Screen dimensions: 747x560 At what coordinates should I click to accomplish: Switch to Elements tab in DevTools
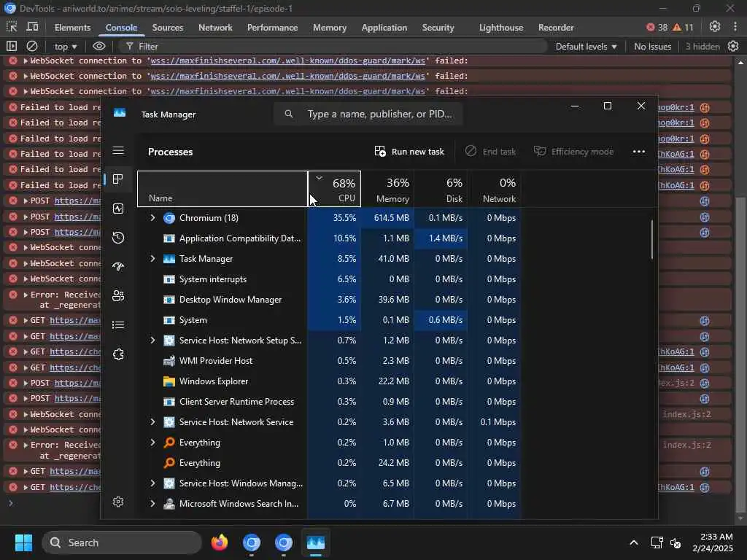click(72, 28)
